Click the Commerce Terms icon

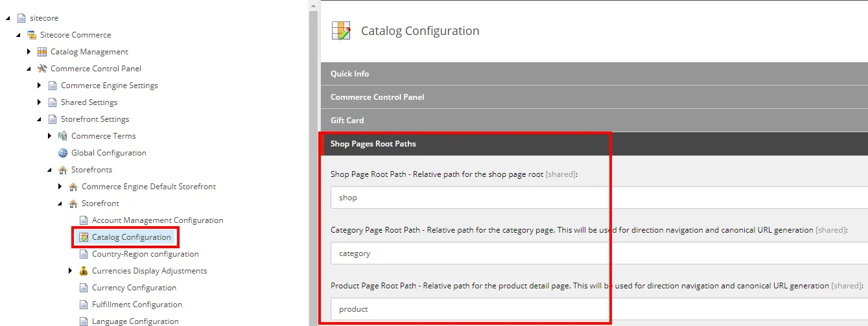pos(63,136)
